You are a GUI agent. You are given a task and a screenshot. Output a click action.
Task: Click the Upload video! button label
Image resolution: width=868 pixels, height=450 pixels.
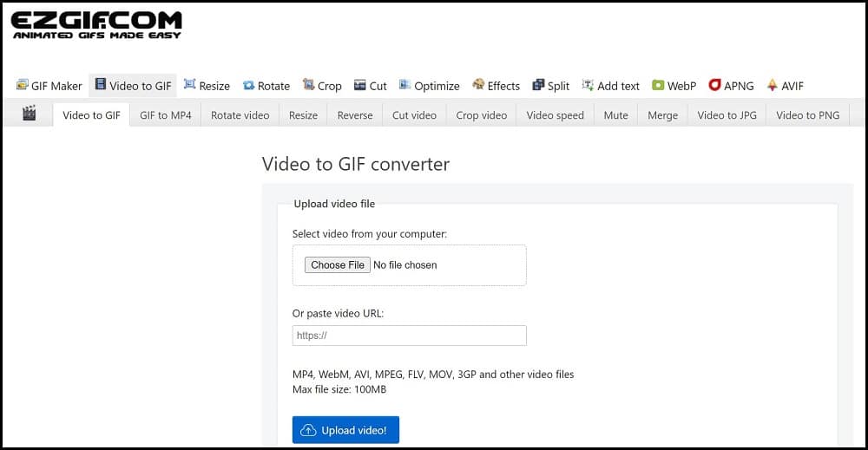tap(354, 430)
